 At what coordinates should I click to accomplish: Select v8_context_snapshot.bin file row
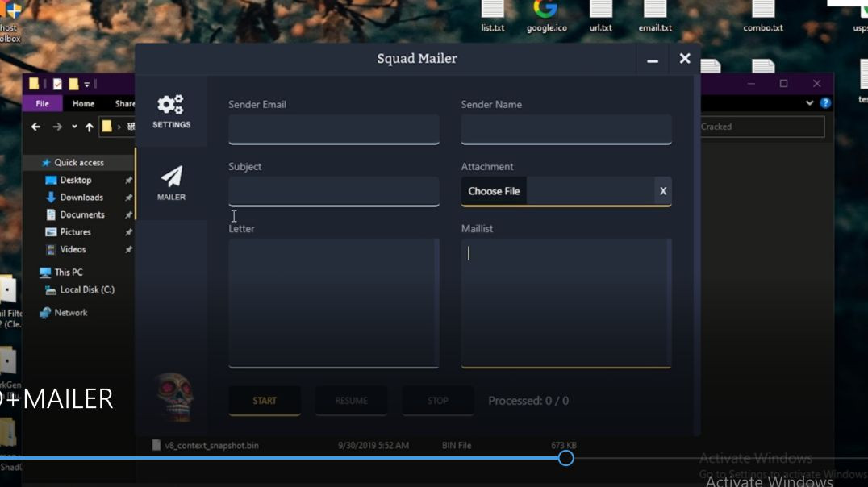pos(365,445)
